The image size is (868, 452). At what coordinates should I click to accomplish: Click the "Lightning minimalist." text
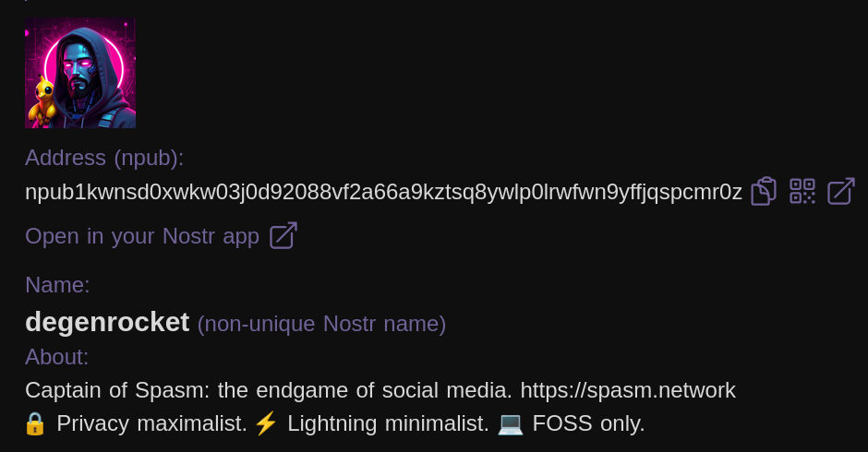388,423
